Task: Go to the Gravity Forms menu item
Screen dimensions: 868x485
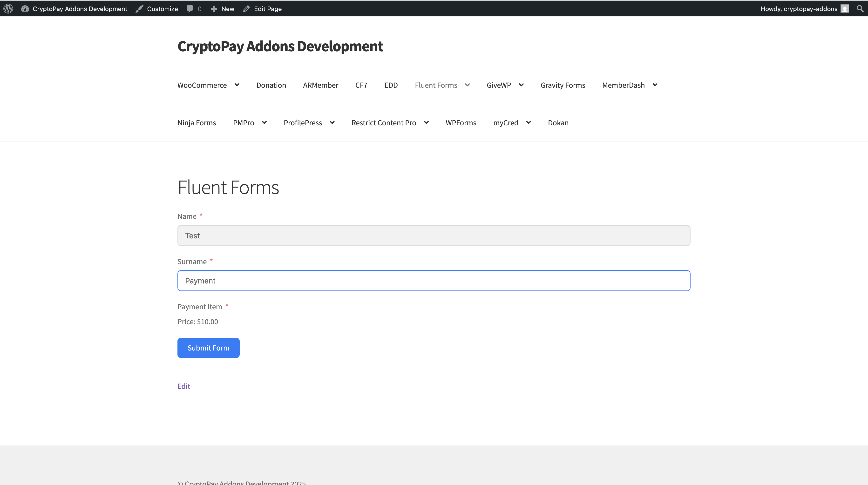Action: pos(563,85)
